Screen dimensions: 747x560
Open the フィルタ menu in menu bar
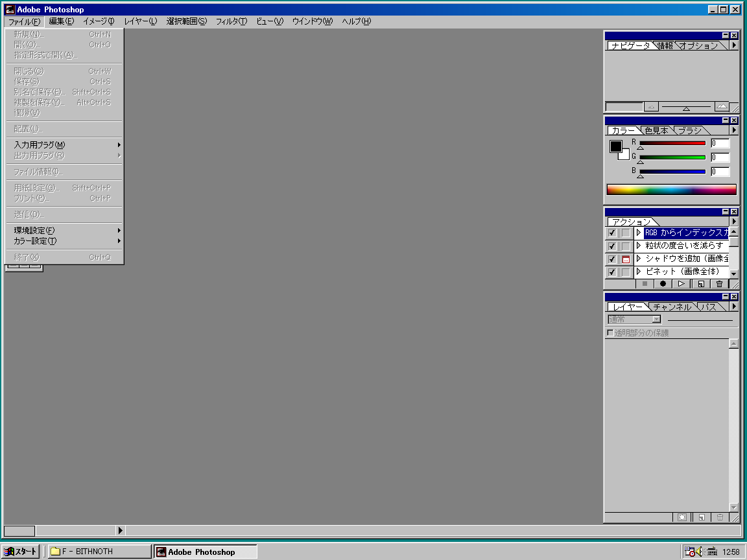tap(231, 21)
